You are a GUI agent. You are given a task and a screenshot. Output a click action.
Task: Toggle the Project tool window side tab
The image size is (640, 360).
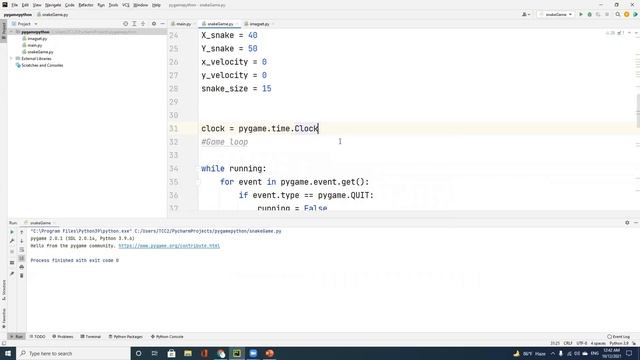pyautogui.click(x=4, y=30)
